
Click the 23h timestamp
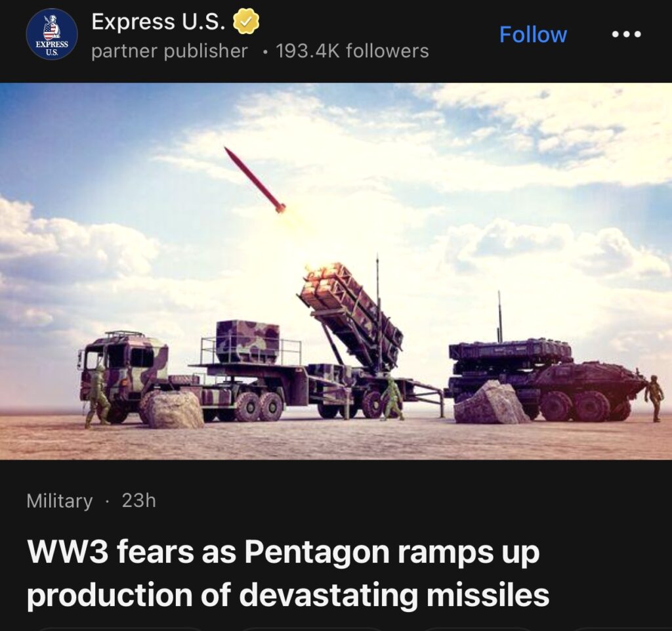(x=139, y=500)
